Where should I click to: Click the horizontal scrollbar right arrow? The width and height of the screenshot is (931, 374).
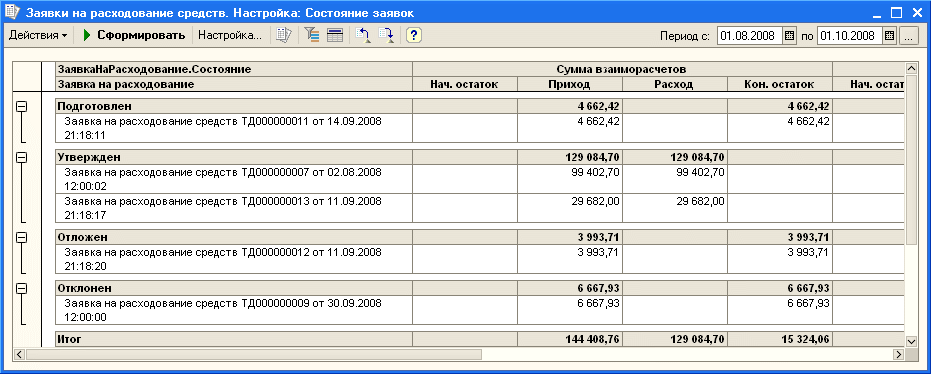(x=898, y=354)
